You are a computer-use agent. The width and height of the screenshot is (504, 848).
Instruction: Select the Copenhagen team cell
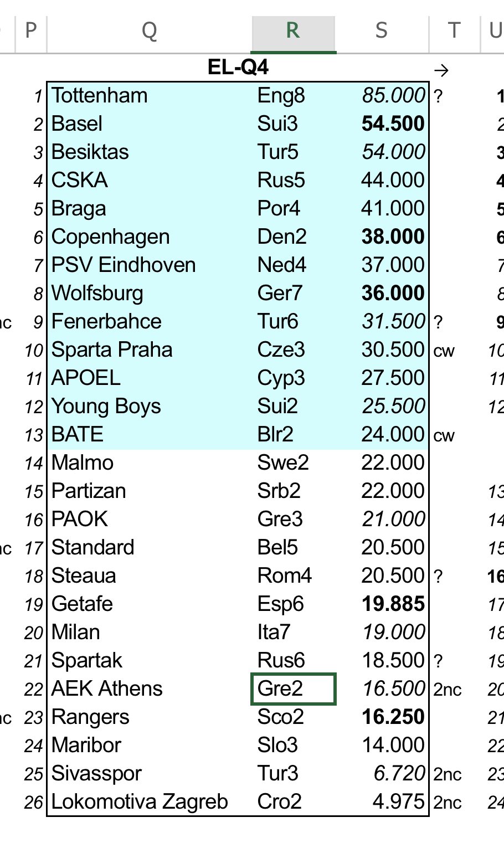[150, 237]
